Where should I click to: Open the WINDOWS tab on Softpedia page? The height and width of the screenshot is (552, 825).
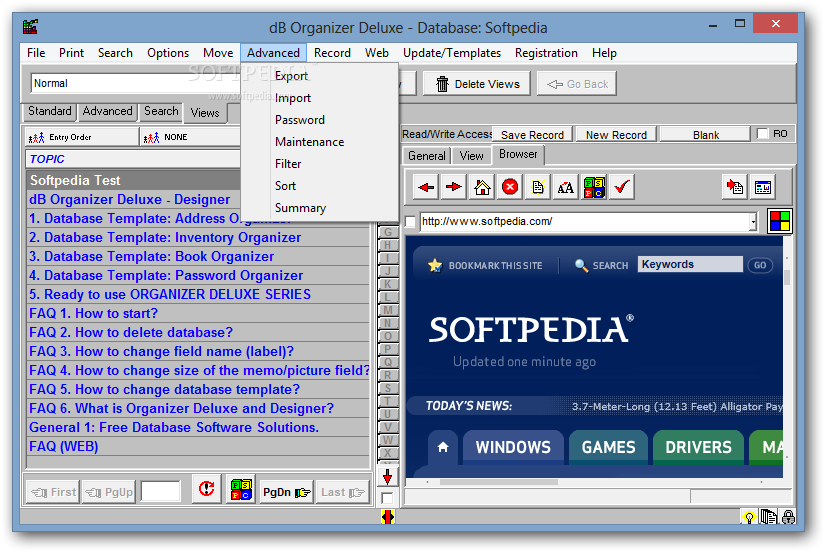[x=513, y=447]
